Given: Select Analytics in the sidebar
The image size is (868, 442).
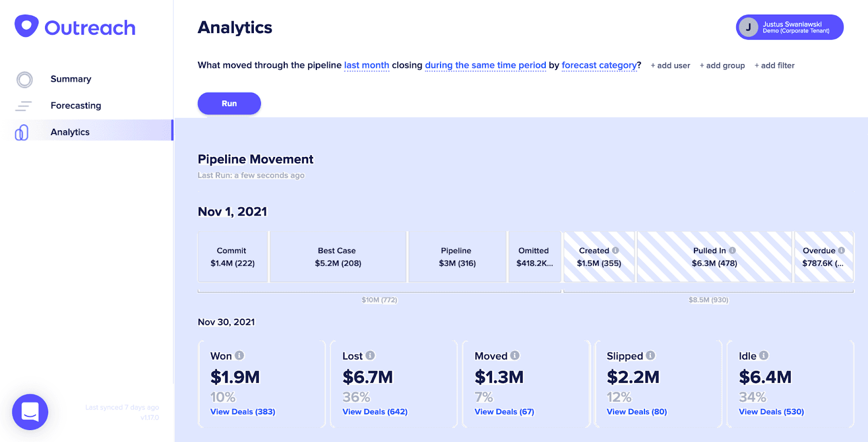Looking at the screenshot, I should point(70,132).
